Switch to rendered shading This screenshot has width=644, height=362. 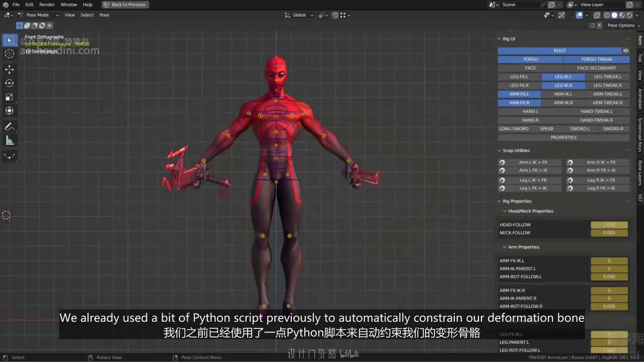(x=629, y=15)
